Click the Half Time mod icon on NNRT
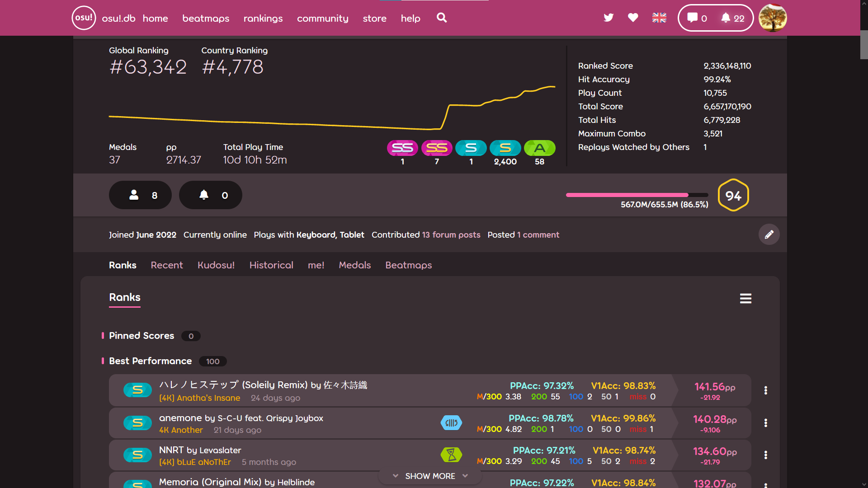The height and width of the screenshot is (488, 868). click(x=451, y=455)
